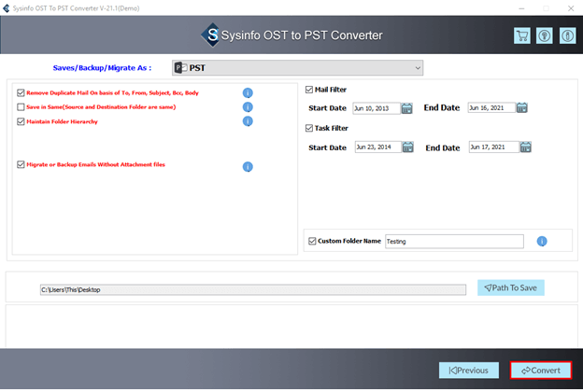Toggle Migrate Emails Without Attachment checkbox

21,164
